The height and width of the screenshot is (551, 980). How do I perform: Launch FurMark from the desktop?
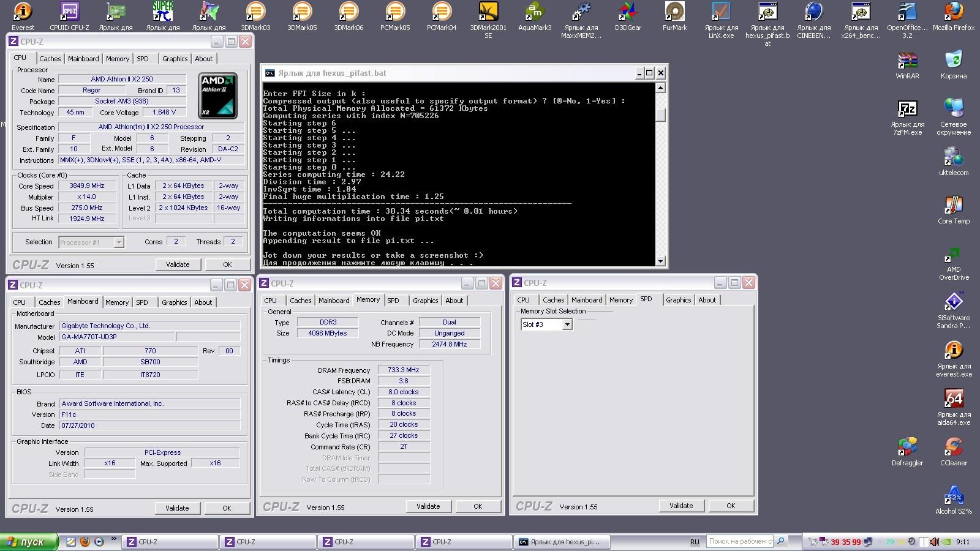[x=674, y=16]
